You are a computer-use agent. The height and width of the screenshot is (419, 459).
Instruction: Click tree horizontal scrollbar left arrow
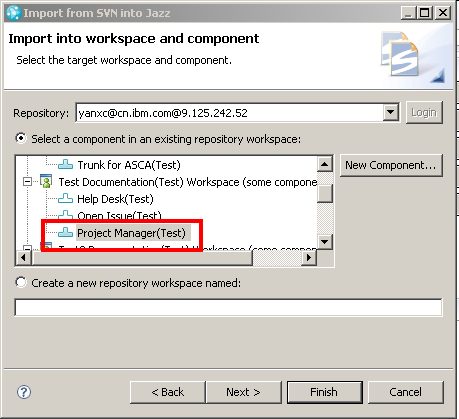click(x=23, y=257)
